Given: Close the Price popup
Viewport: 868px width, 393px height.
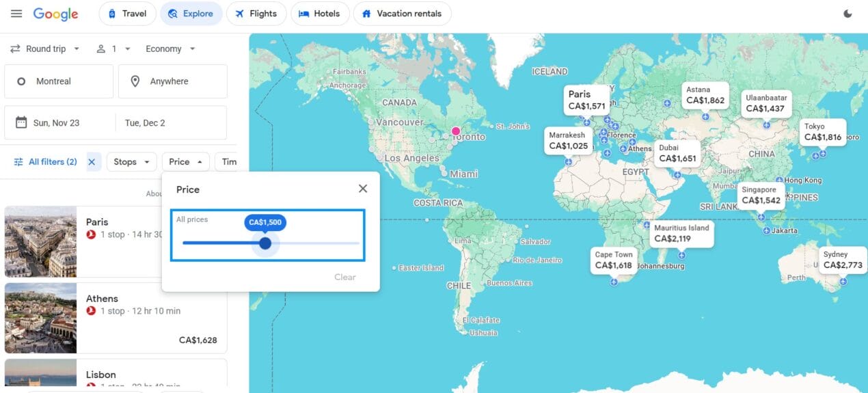Looking at the screenshot, I should click(x=363, y=189).
